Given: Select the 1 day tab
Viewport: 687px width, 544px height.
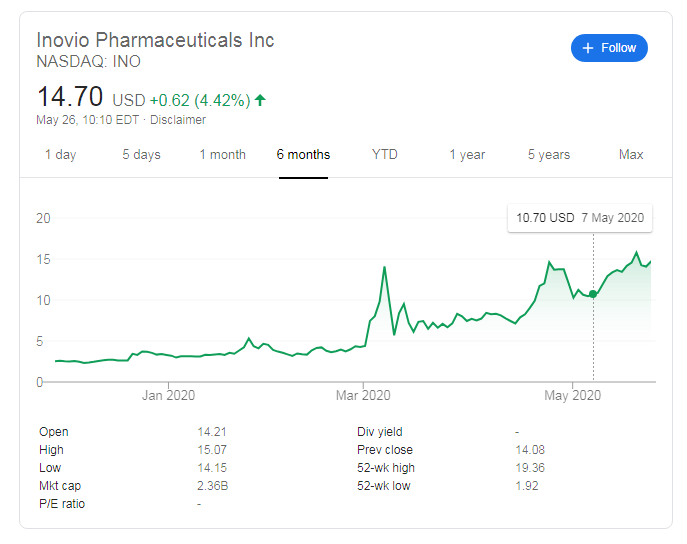Looking at the screenshot, I should (60, 154).
